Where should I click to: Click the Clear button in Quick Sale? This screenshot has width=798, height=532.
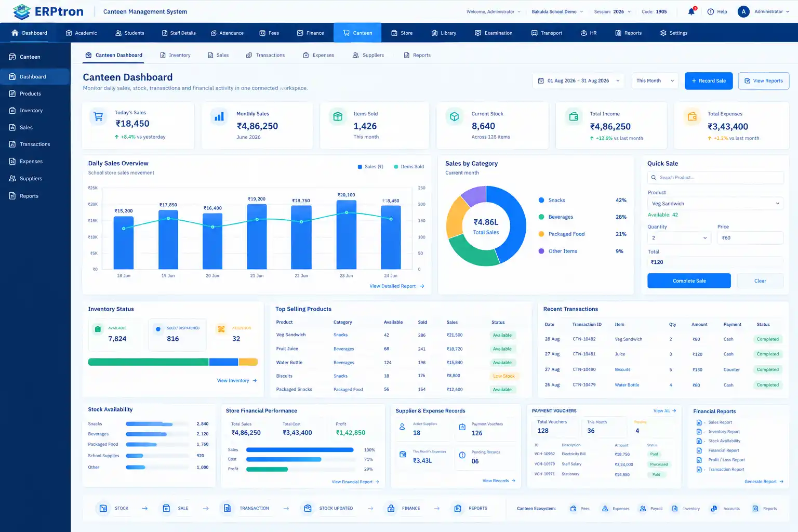coord(760,281)
